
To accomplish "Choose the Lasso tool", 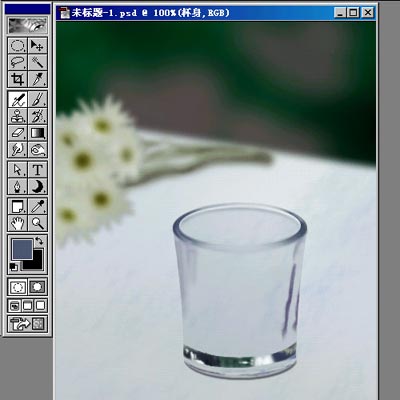I will point(17,62).
